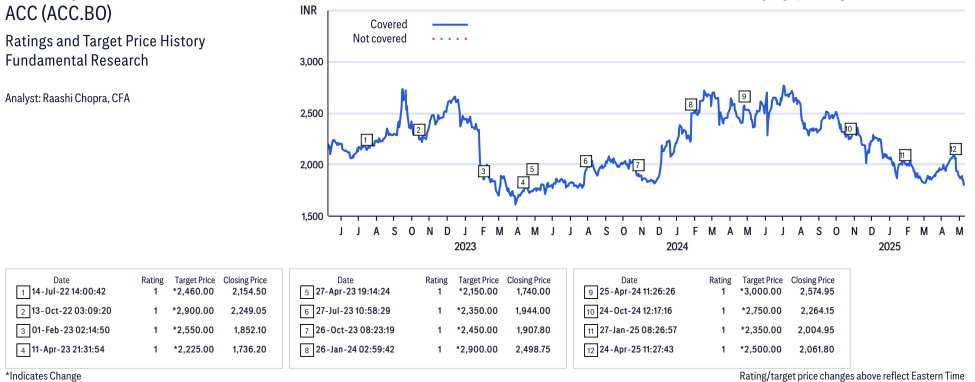975x382 pixels.
Task: Click target price *2,225.00
Action: point(194,349)
